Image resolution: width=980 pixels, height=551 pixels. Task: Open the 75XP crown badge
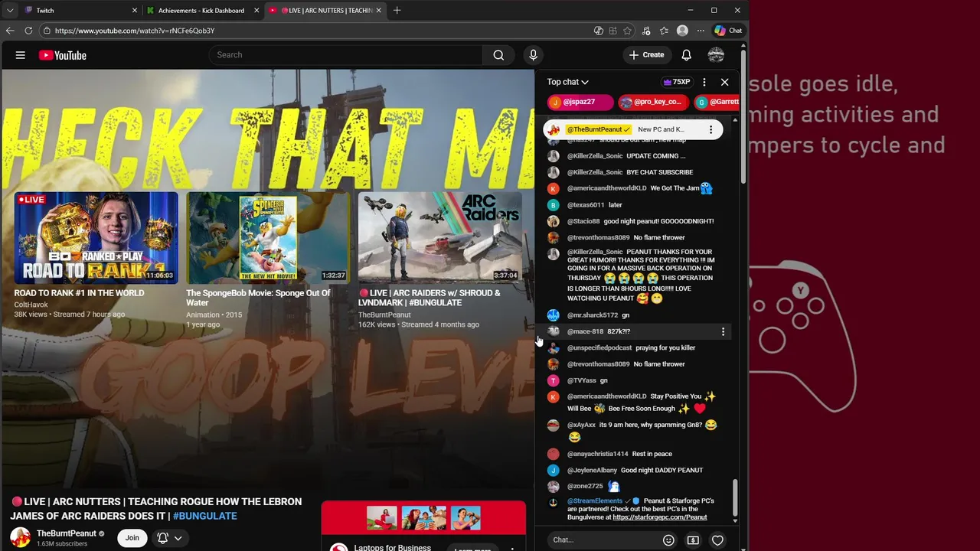tap(677, 82)
